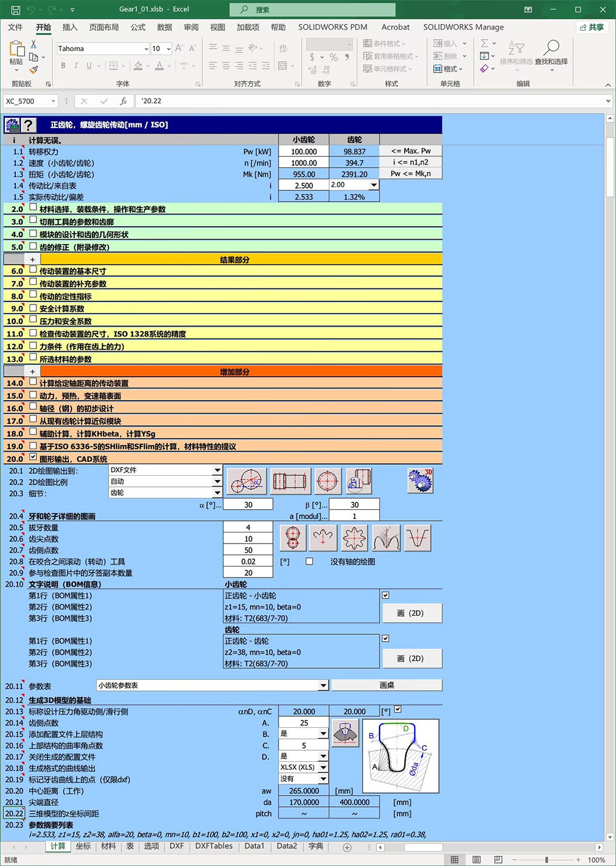Click the 画 (2D) button for 齿轮
This screenshot has height=866, width=616.
(411, 658)
